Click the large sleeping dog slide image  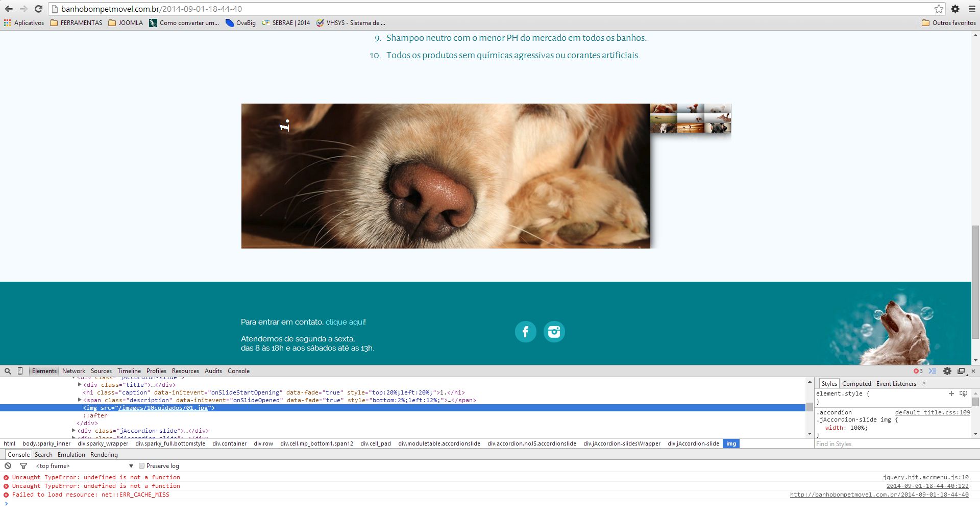446,176
